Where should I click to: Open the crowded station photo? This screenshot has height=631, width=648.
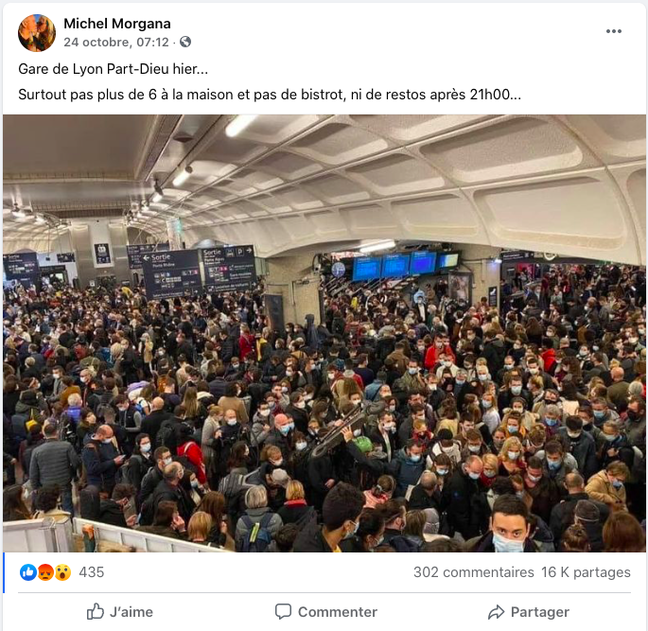coord(324,333)
